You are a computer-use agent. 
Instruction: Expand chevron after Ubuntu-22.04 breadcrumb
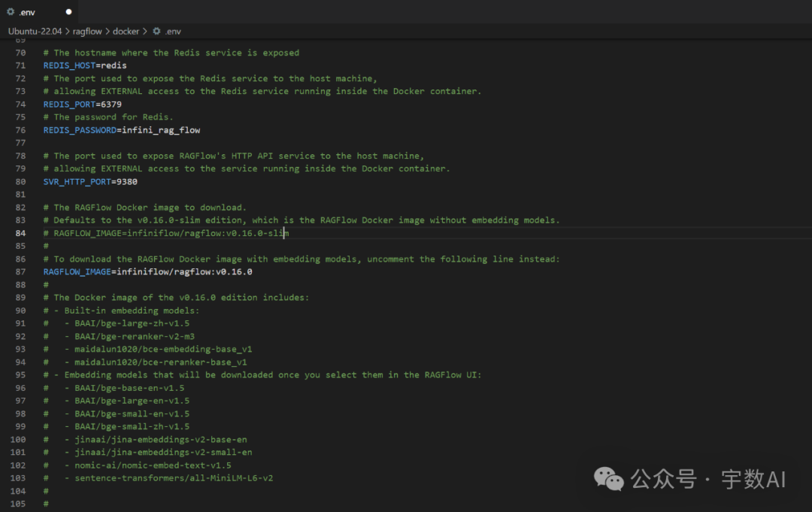[x=68, y=31]
